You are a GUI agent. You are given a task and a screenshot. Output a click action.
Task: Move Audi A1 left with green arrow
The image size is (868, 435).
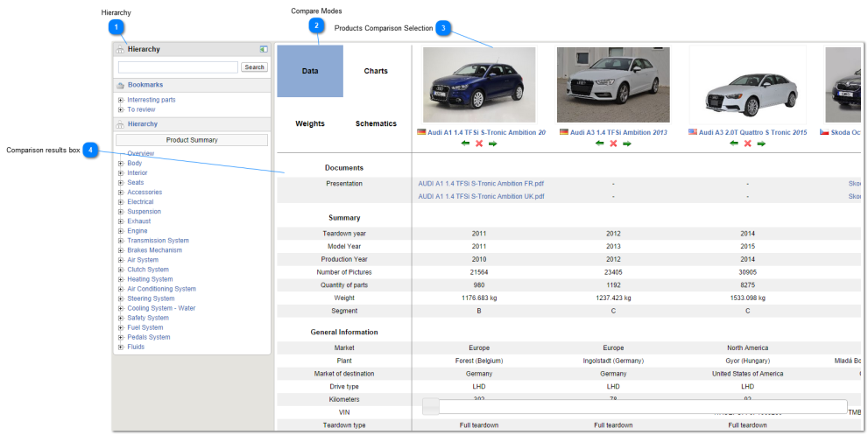[466, 144]
